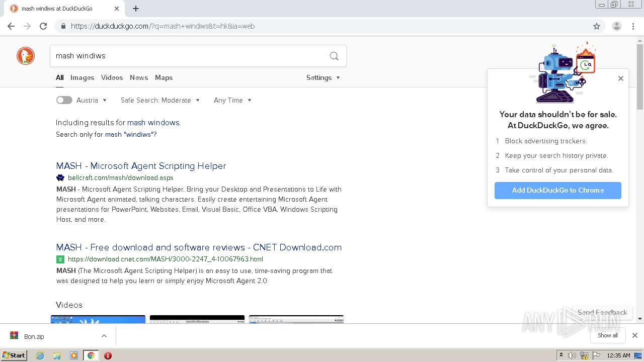
Task: Open the Austria region dropdown
Action: pyautogui.click(x=92, y=100)
